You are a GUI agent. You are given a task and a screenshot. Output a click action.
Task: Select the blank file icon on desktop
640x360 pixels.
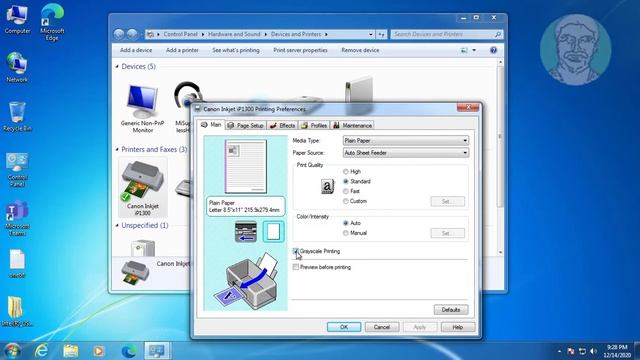pyautogui.click(x=17, y=264)
